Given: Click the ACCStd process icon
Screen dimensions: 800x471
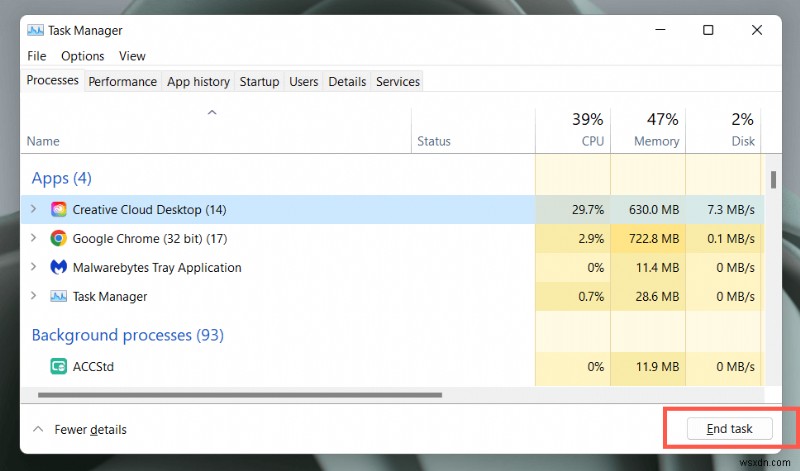Looking at the screenshot, I should tap(59, 366).
